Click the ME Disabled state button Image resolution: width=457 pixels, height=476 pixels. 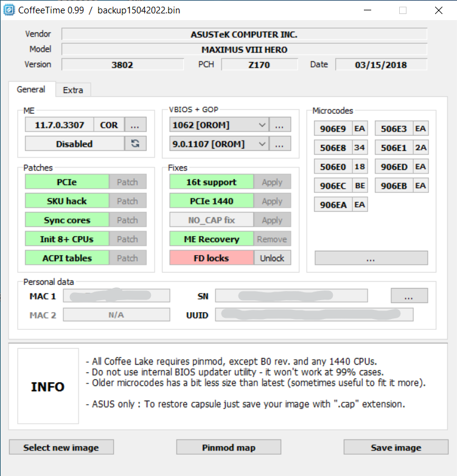click(x=75, y=144)
